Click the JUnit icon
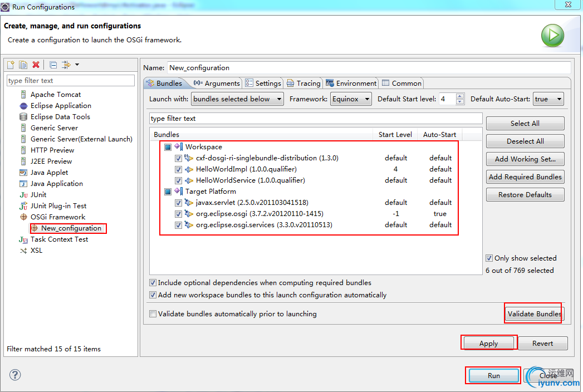The width and height of the screenshot is (583, 392). (23, 195)
